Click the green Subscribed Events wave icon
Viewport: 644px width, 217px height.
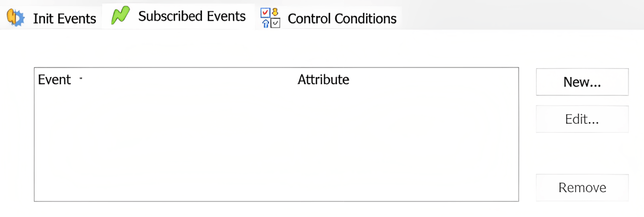(120, 16)
